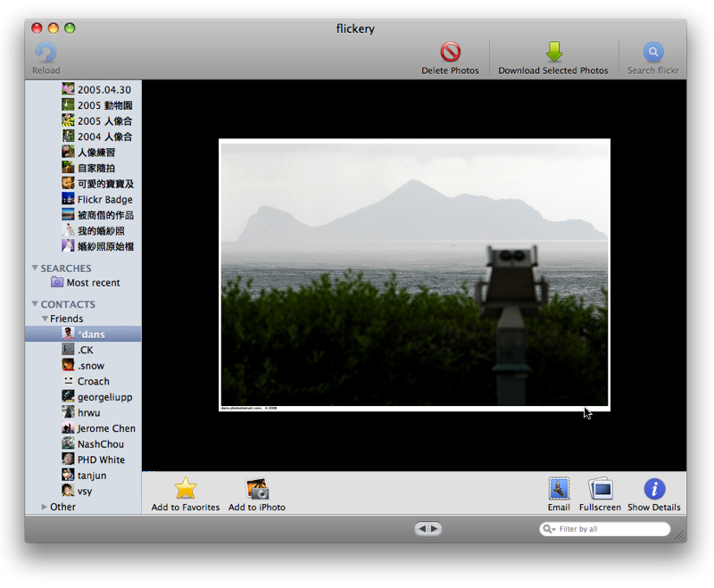The height and width of the screenshot is (588, 714).
Task: Click the Delete Photos icon
Action: coord(450,52)
